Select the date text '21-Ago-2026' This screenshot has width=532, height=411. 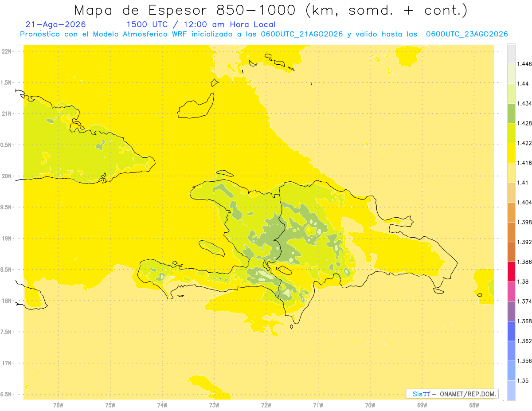coord(56,25)
